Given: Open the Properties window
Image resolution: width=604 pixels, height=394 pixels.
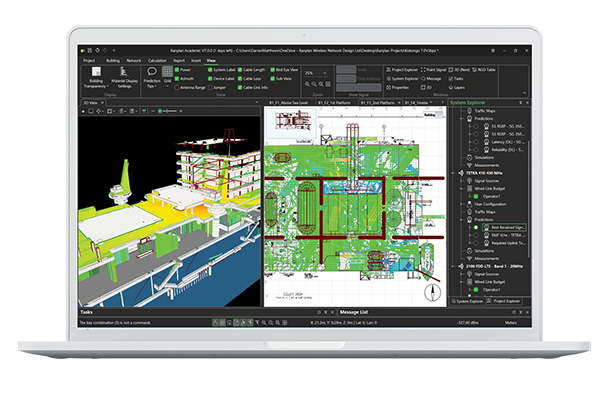Looking at the screenshot, I should [x=398, y=87].
